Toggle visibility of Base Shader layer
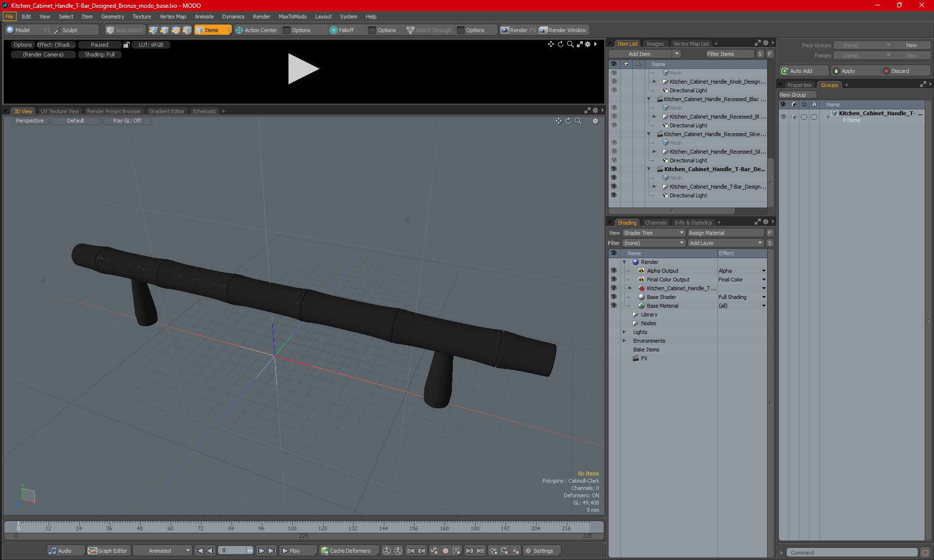 tap(613, 297)
